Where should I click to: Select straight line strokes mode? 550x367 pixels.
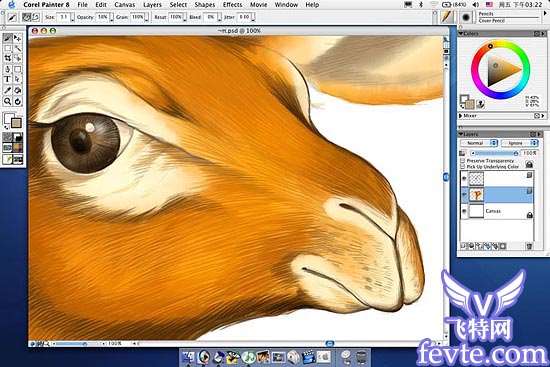[x=36, y=17]
